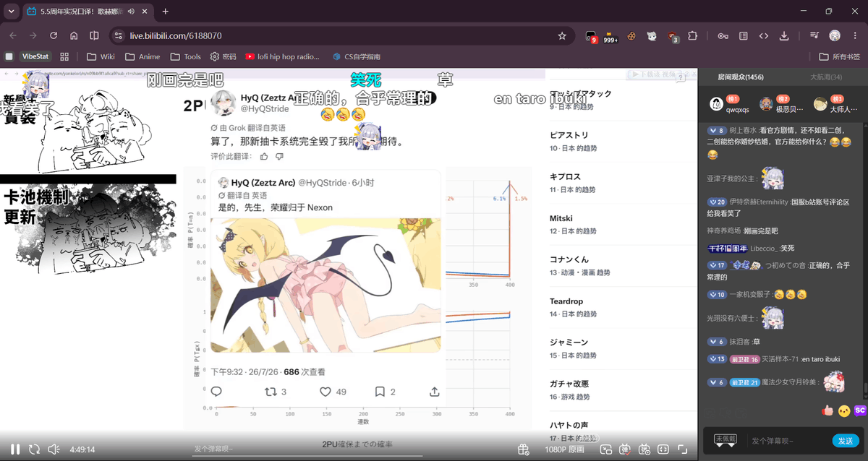Open the Wiki bookmarks folder

coord(101,56)
